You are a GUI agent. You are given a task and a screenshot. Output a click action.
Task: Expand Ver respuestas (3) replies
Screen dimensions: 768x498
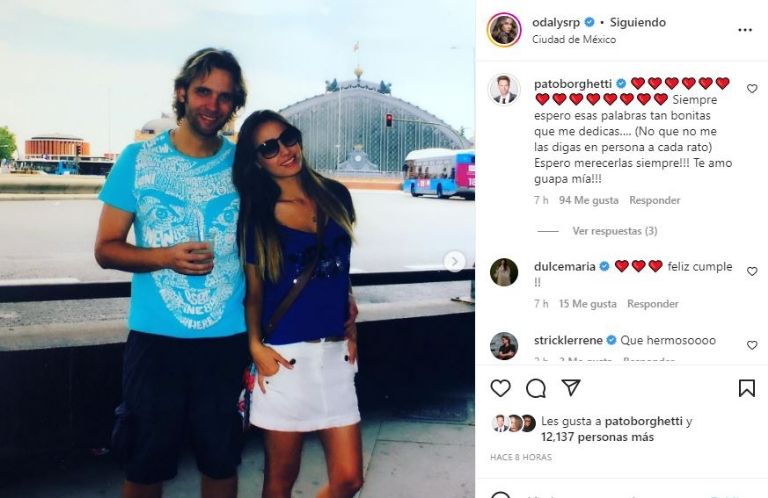tap(615, 231)
